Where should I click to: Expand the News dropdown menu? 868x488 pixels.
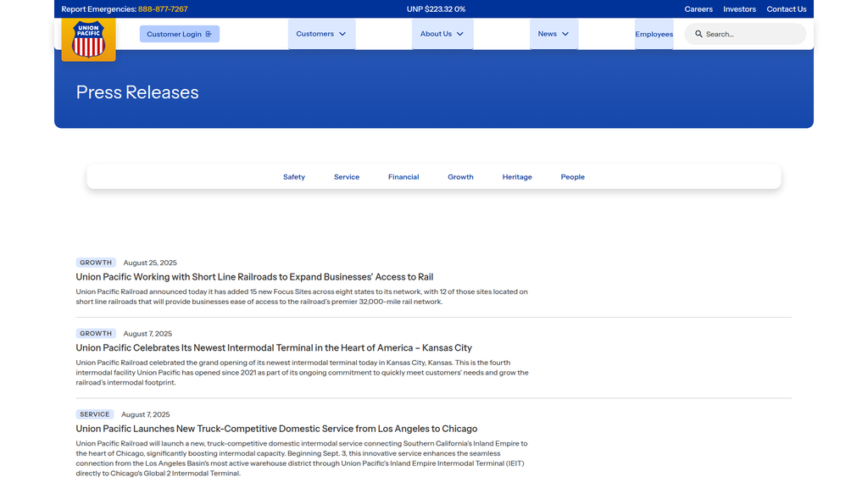554,34
